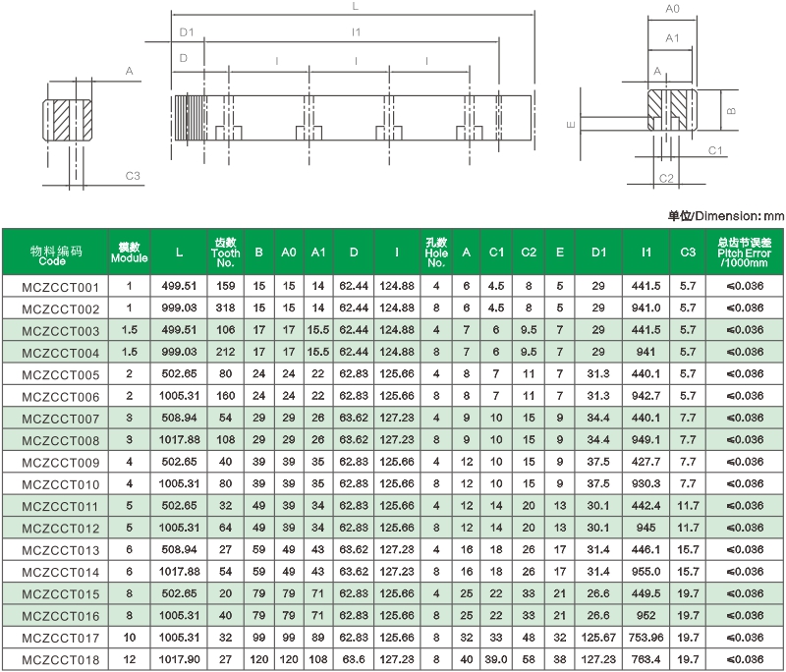Select the L dimension label atop diagram
The image size is (786, 672).
354,7
